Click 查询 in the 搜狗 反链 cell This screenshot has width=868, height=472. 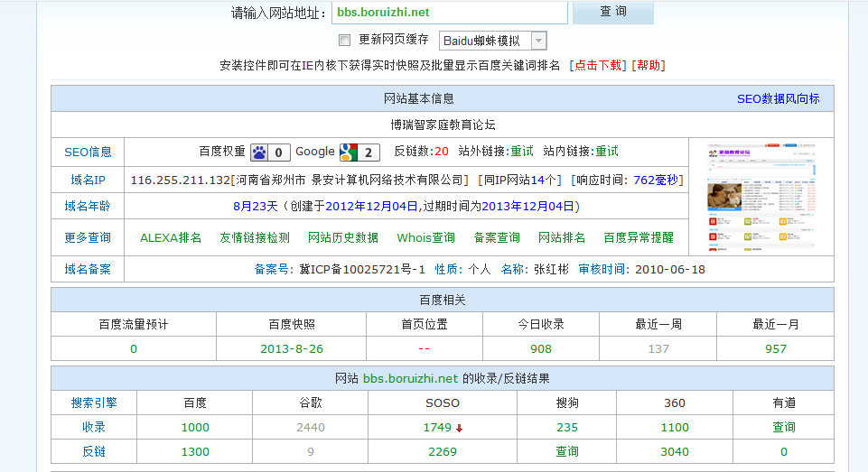pos(567,451)
